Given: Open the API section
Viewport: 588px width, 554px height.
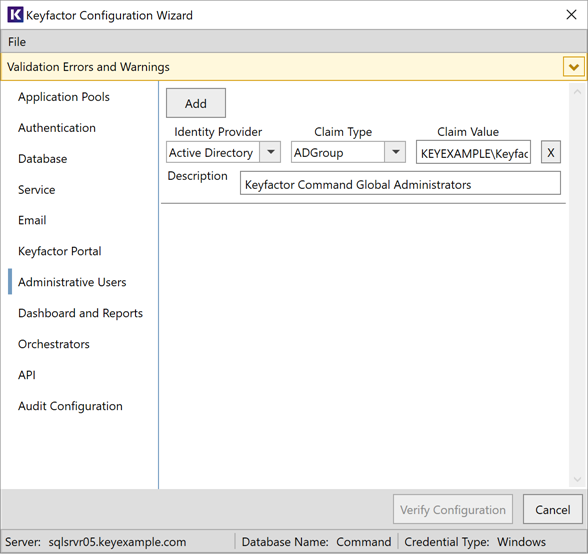Looking at the screenshot, I should [27, 375].
